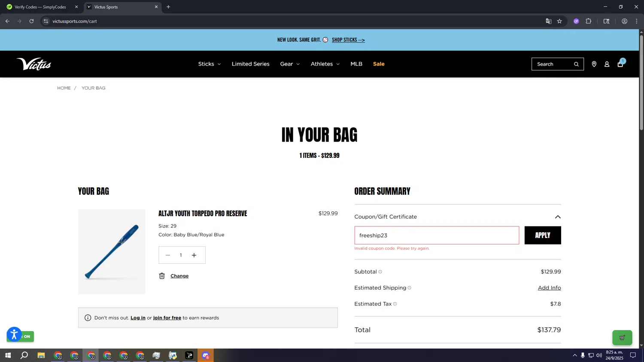Click the Estimated Tax info icon
Screen dimensions: 644x362
(x=395, y=304)
